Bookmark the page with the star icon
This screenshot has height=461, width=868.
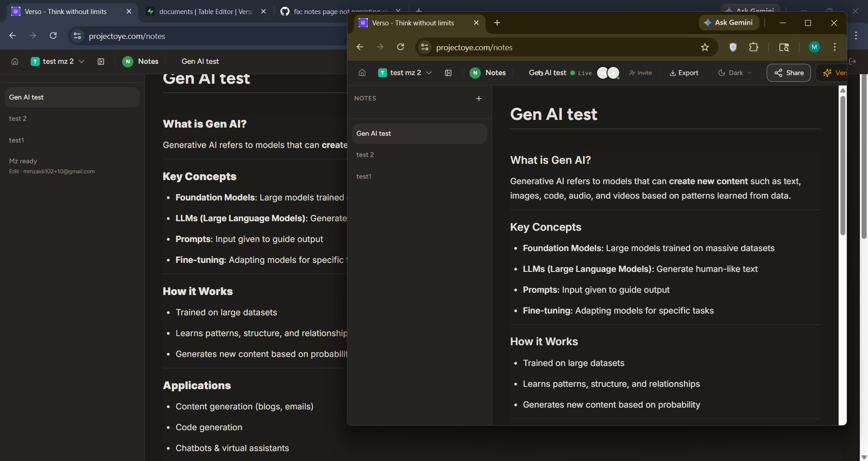[x=705, y=48]
